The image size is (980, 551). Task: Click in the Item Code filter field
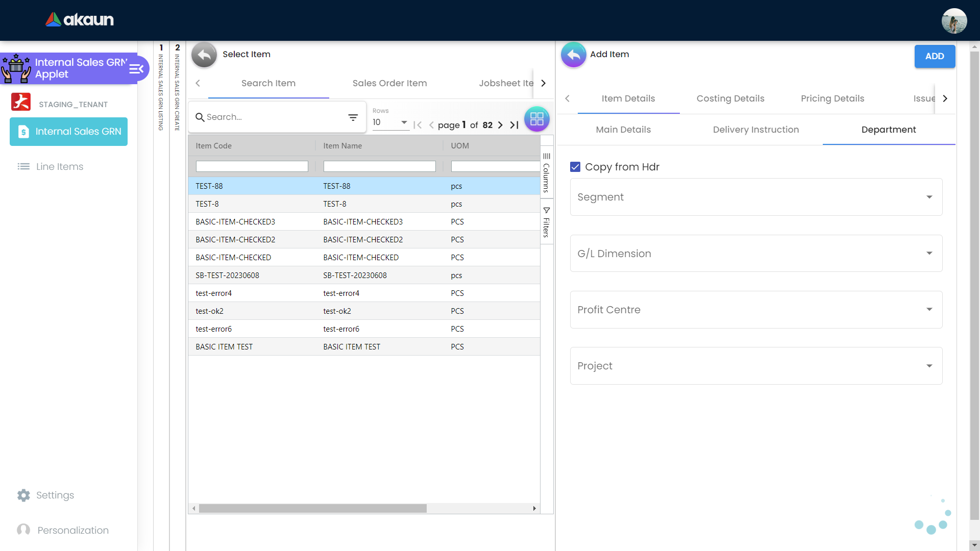coord(252,166)
